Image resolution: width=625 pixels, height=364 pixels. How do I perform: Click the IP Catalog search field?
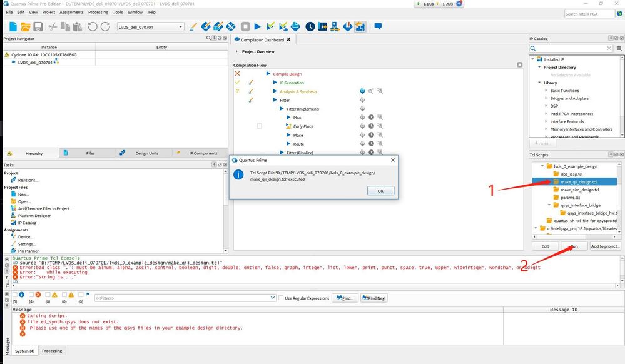click(571, 48)
